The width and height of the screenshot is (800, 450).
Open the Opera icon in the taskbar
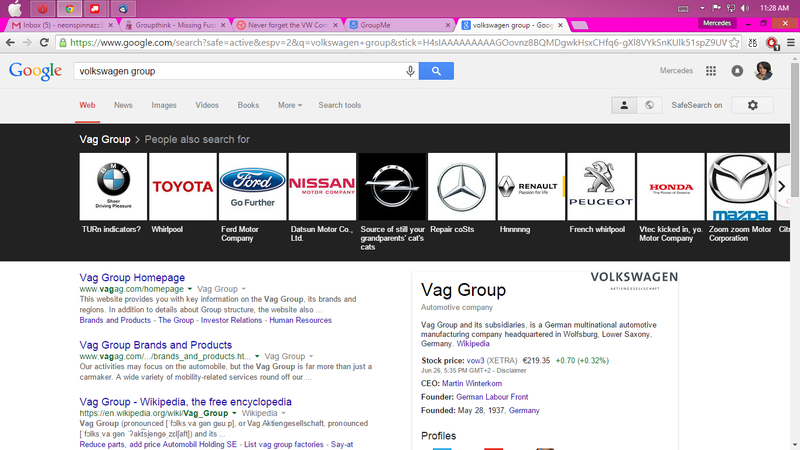coord(42,8)
